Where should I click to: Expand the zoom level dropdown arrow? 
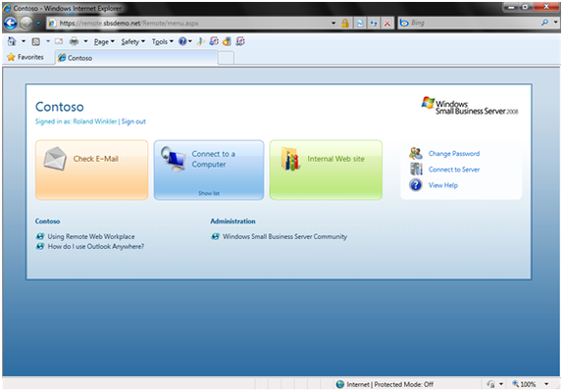click(x=546, y=384)
